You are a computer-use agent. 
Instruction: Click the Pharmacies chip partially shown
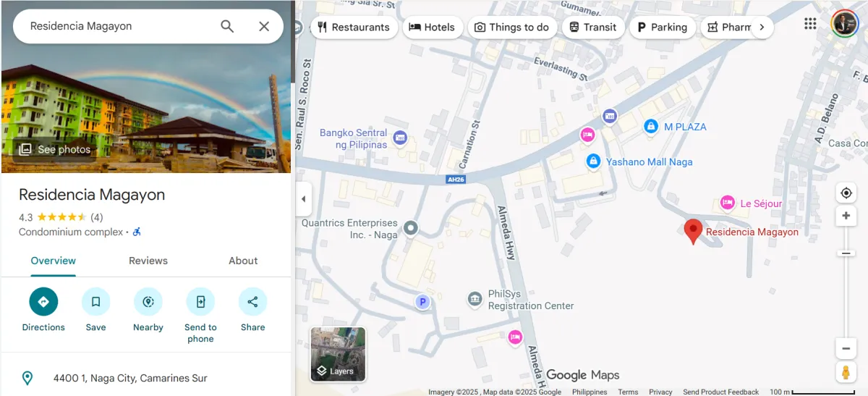click(728, 28)
